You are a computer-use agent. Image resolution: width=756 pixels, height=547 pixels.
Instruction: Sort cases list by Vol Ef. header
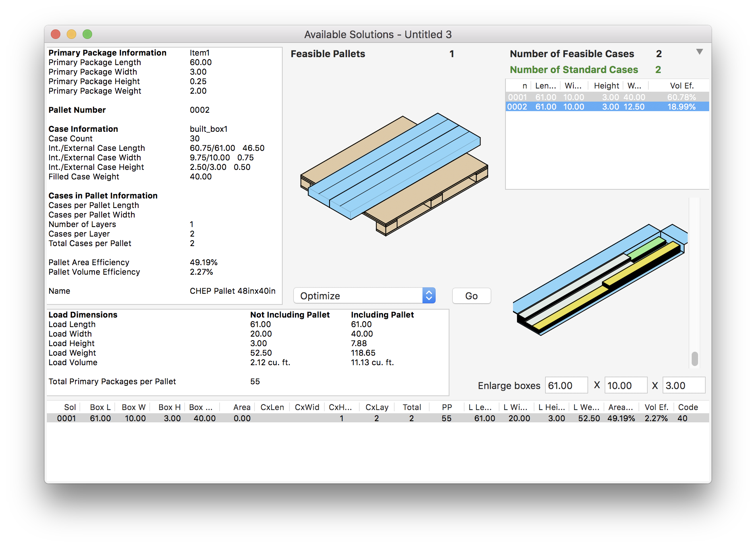(x=681, y=85)
